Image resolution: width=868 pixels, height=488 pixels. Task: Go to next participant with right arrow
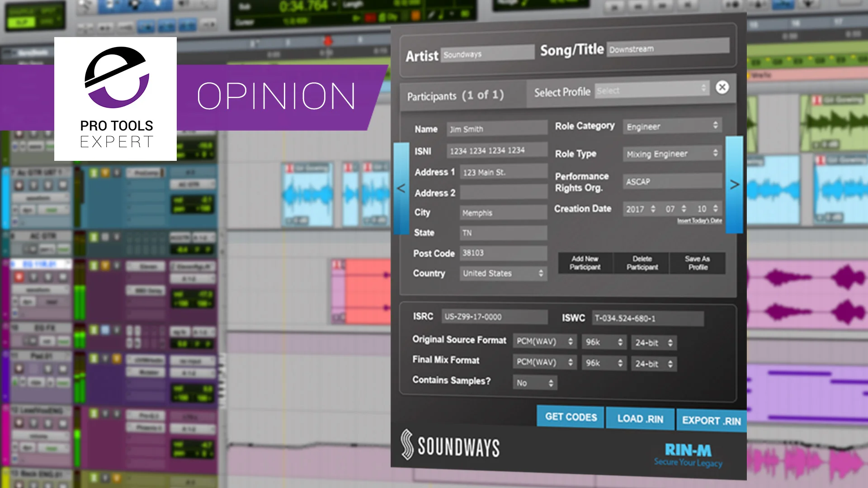(734, 184)
